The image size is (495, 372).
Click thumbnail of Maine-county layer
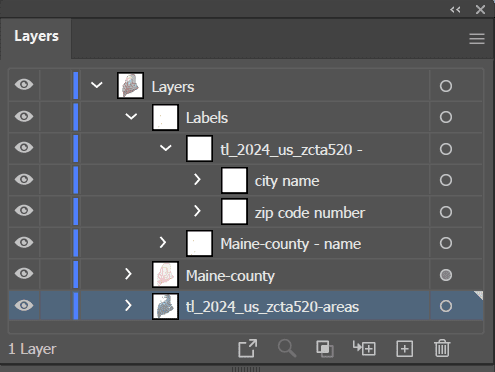[165, 275]
